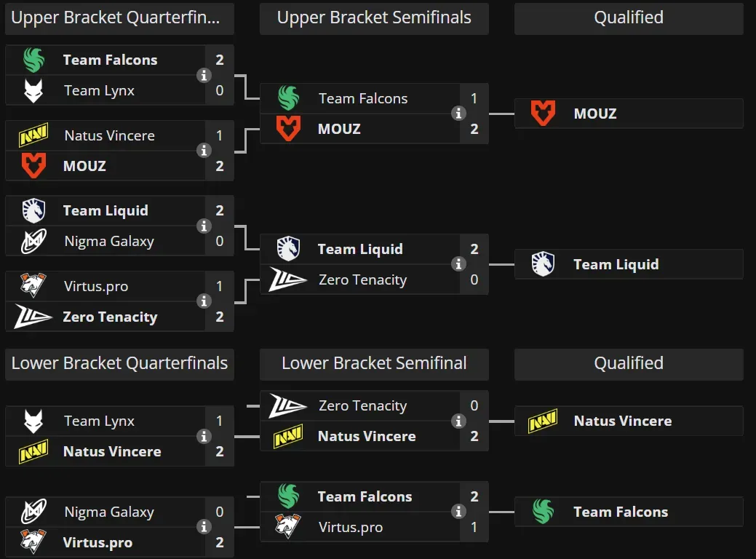The width and height of the screenshot is (756, 559).
Task: Click Team Lynx in upper quarterfinals
Action: [x=99, y=90]
